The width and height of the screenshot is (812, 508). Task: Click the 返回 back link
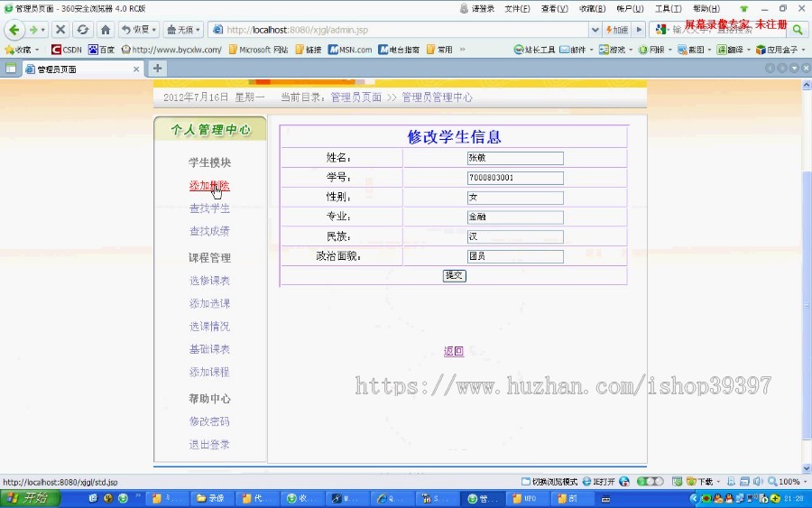[454, 351]
